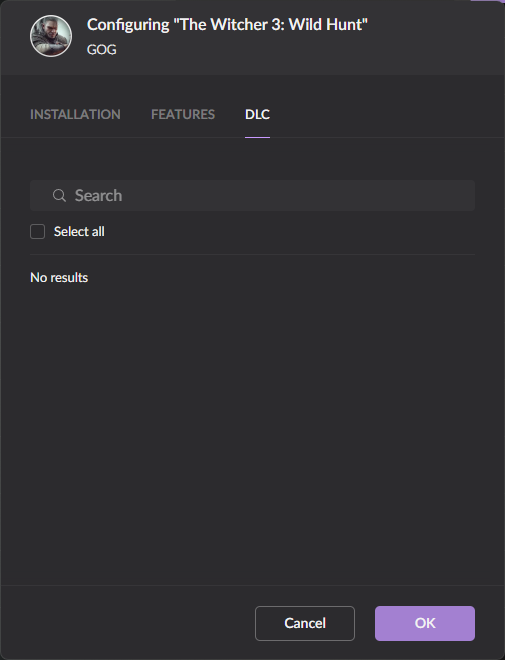Switch to the INSTALLATION tab
505x660 pixels.
tap(75, 114)
